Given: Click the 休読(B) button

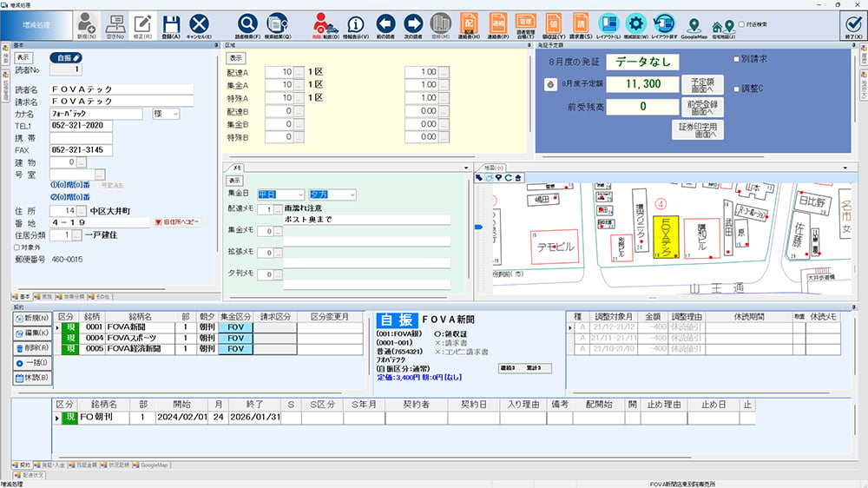Looking at the screenshot, I should 32,378.
